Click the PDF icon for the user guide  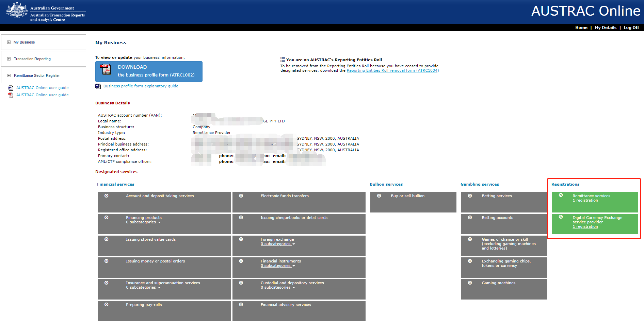click(x=10, y=95)
